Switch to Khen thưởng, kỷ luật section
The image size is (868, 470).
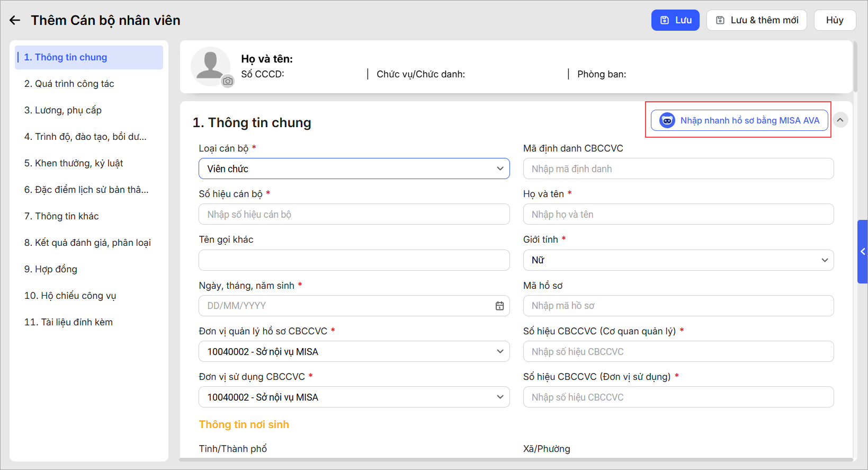[x=74, y=163]
